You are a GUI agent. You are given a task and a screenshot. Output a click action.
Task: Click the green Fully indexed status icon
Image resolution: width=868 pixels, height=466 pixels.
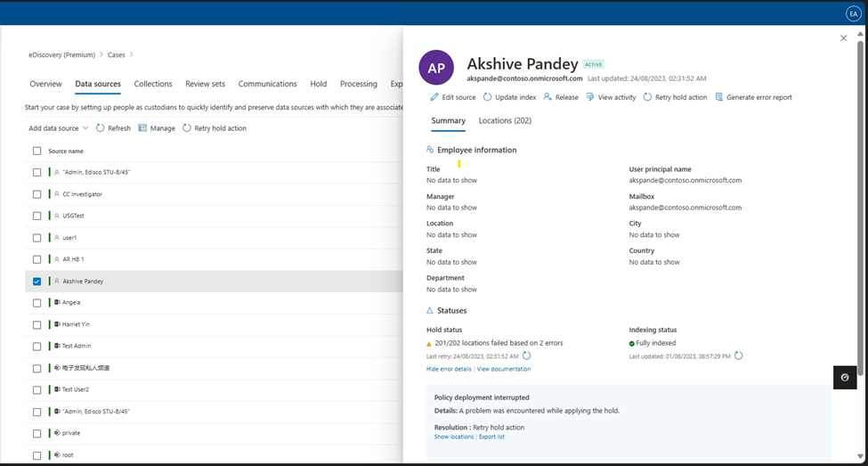coord(631,344)
